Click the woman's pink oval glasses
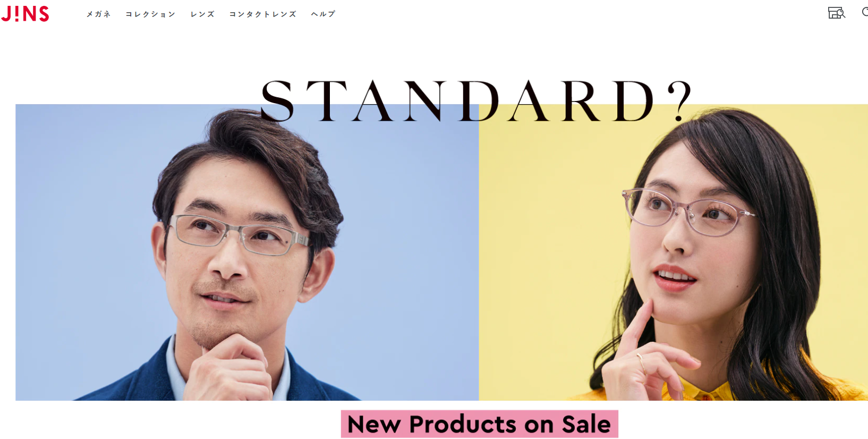Viewport: 868px width, 439px height. click(x=688, y=212)
